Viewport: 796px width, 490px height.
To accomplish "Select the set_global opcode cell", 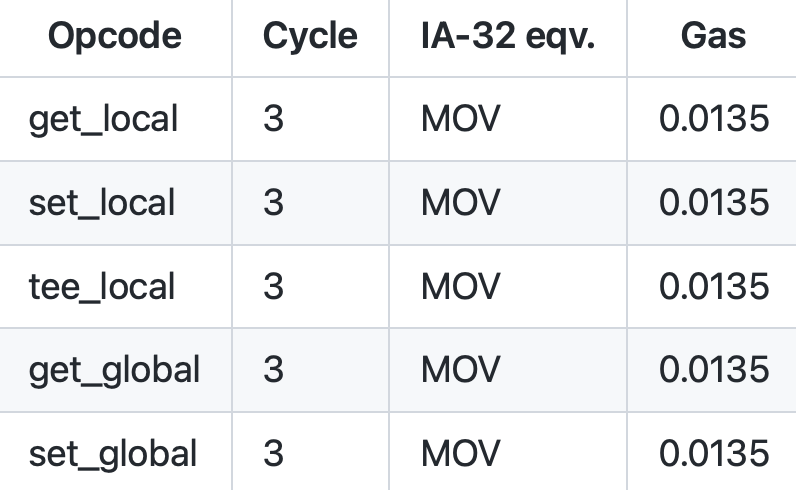I will (x=113, y=453).
